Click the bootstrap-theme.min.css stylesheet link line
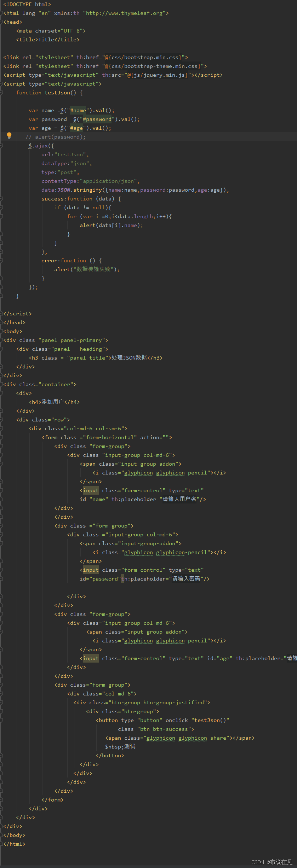This screenshot has width=297, height=868. click(105, 66)
